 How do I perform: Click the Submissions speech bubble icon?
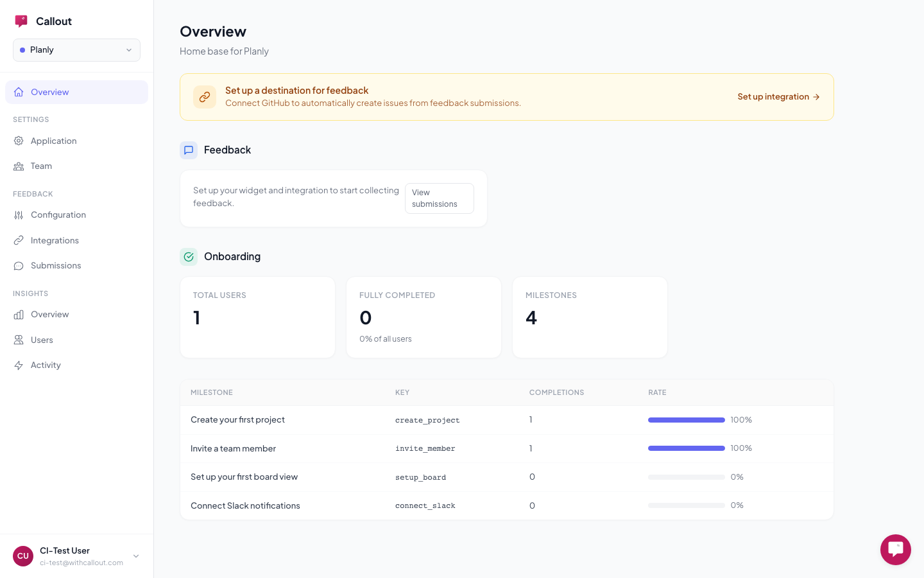click(x=19, y=266)
